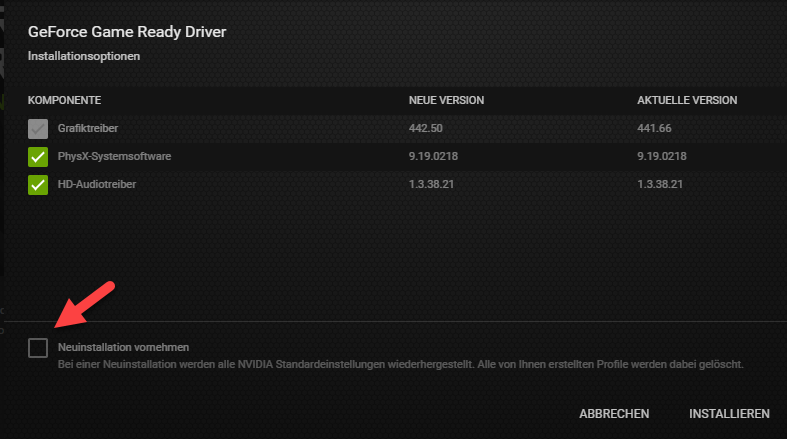Image resolution: width=787 pixels, height=439 pixels.
Task: Select the PhysX-Systemsoftware label
Action: 114,157
